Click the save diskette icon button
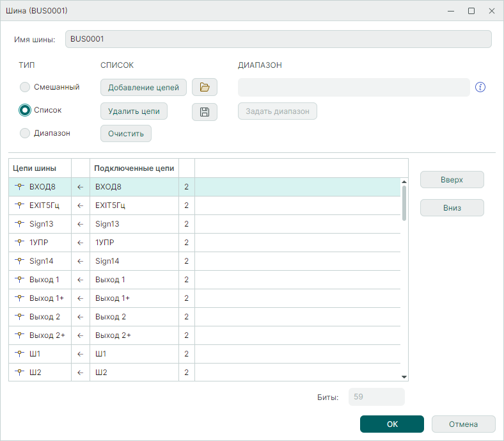The height and width of the screenshot is (441, 504). pyautogui.click(x=205, y=112)
